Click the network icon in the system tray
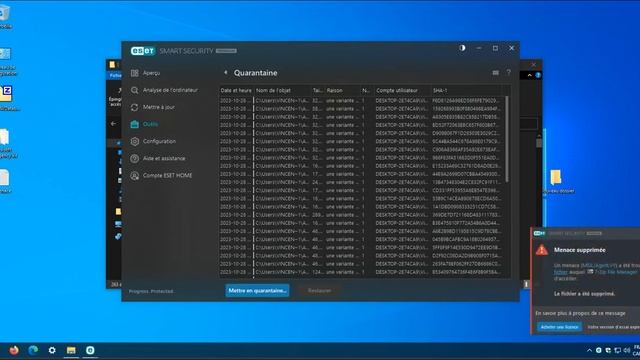Screen dimensions: 640x360 [618, 350]
